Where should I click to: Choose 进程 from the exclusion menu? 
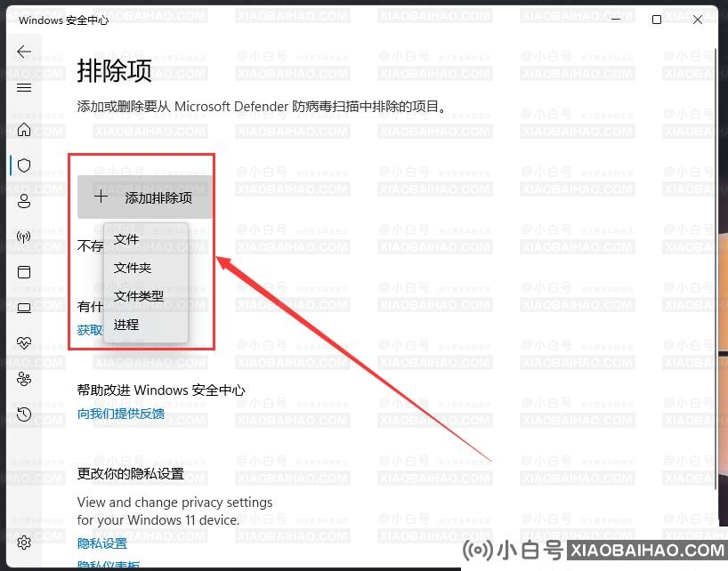pos(146,325)
